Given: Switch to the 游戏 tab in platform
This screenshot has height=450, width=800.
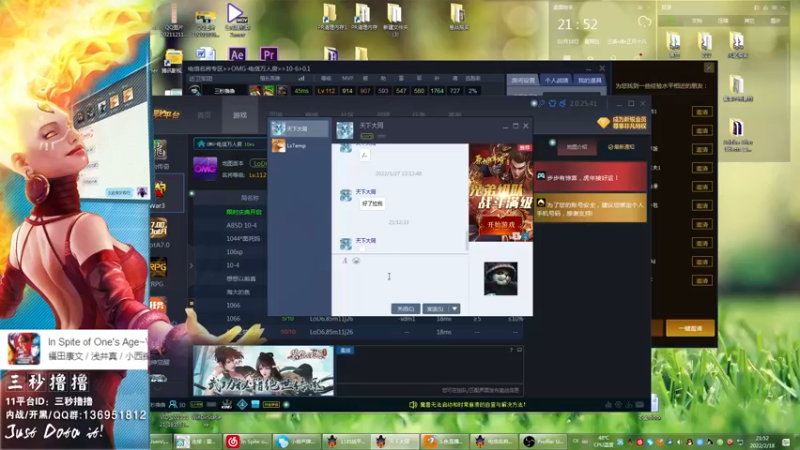Looking at the screenshot, I should 240,115.
